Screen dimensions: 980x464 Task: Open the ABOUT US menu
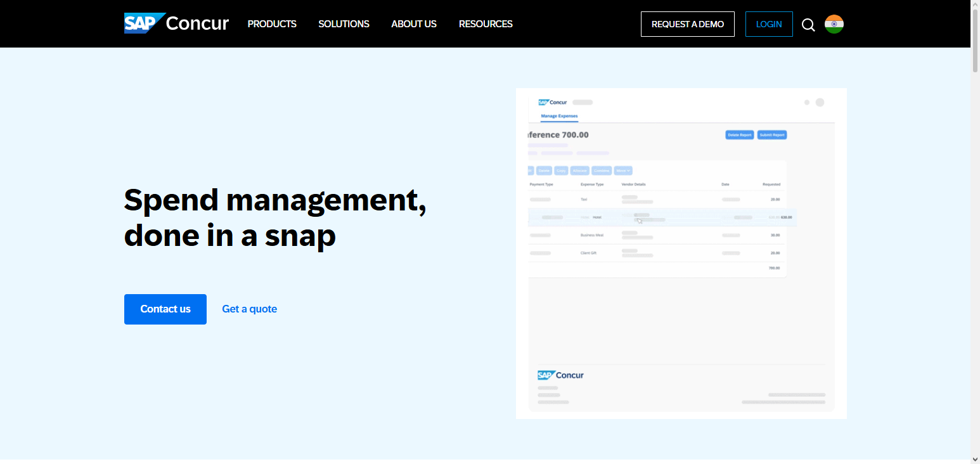tap(414, 24)
